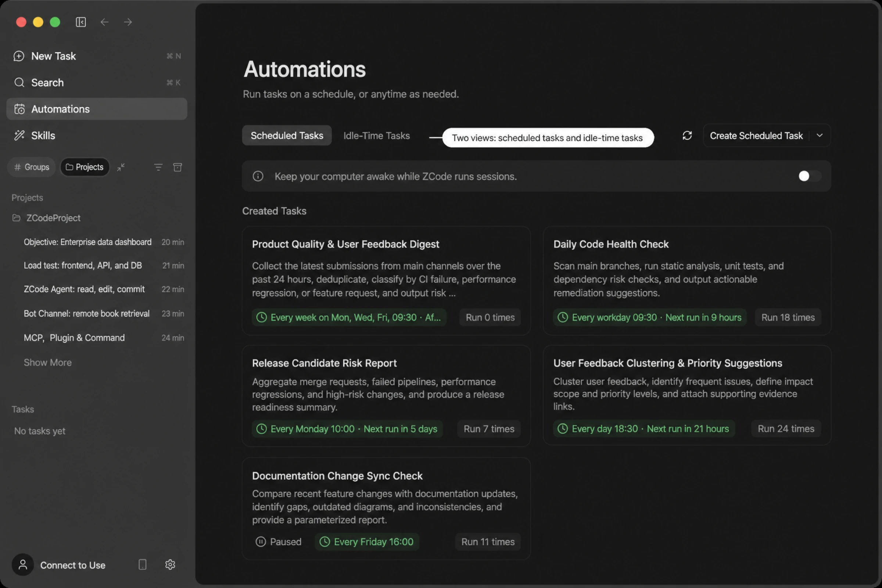Click the Search magnifier icon
The width and height of the screenshot is (882, 588).
[x=19, y=82]
